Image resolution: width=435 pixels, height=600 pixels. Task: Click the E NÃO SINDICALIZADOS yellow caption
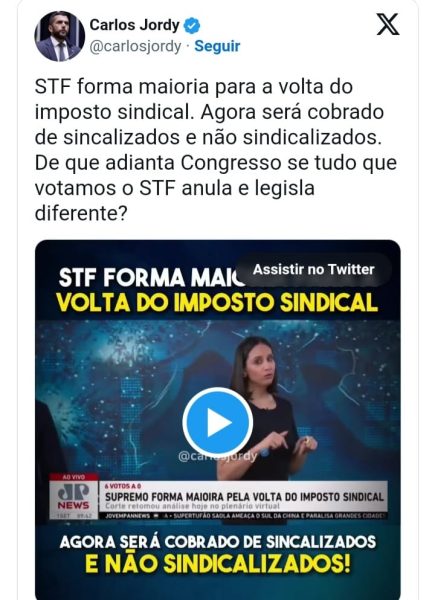[217, 563]
